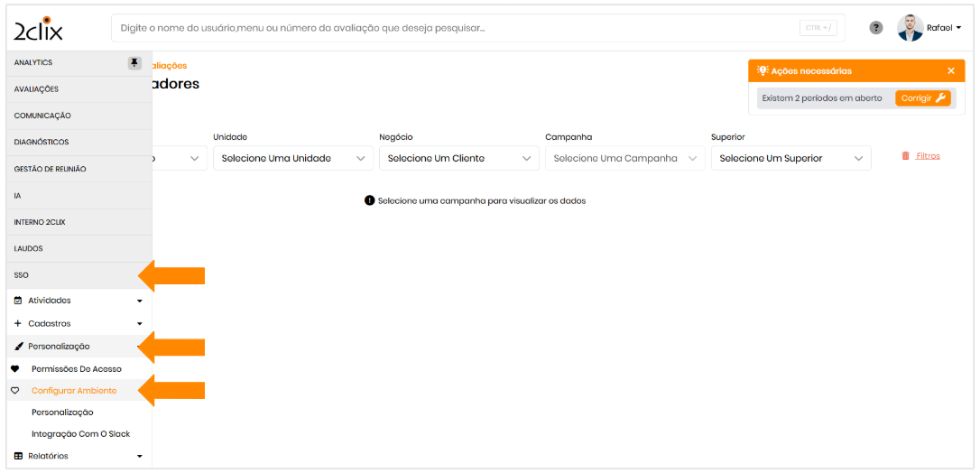The image size is (980, 473).
Task: Open the help question mark icon
Action: click(875, 28)
